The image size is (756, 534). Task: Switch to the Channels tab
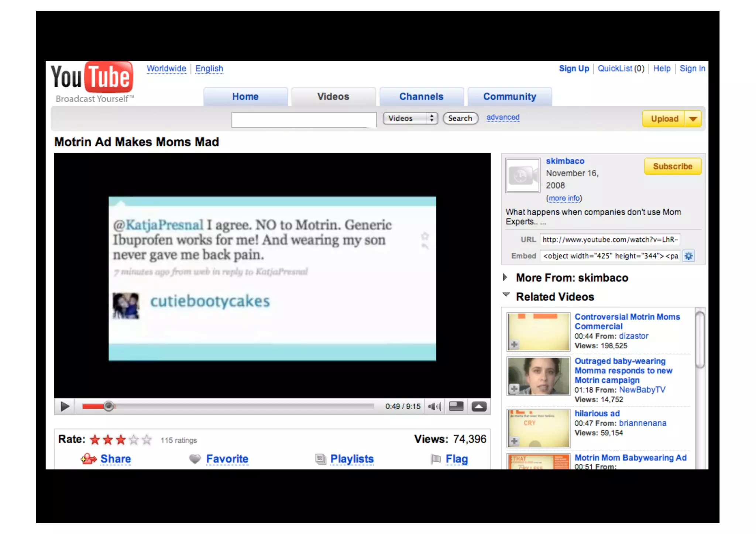[x=421, y=97]
